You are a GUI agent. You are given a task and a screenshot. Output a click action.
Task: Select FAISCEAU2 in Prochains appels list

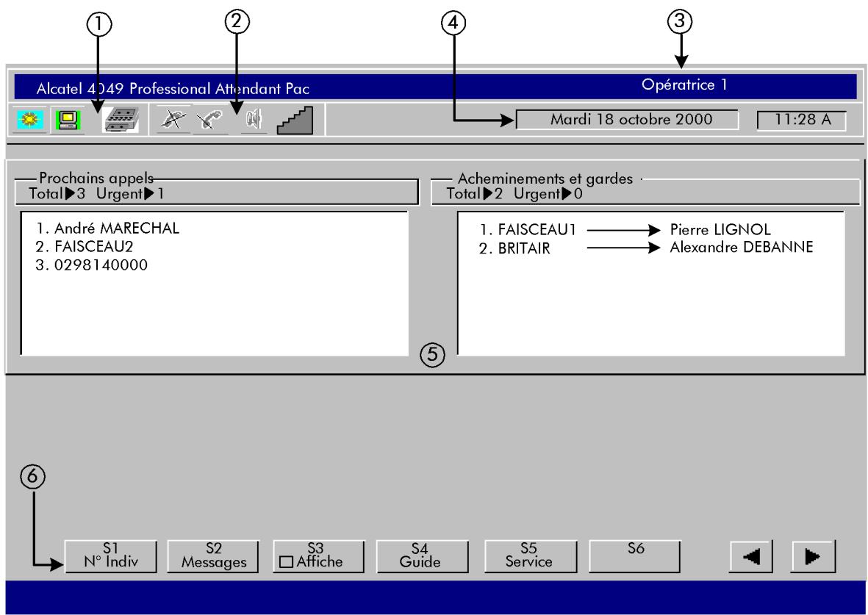(85, 246)
